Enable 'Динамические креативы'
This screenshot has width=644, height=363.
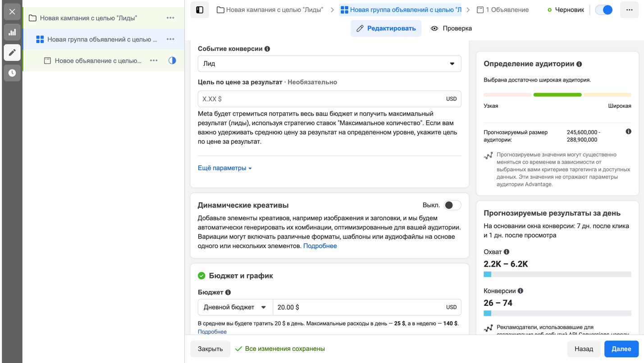(452, 205)
